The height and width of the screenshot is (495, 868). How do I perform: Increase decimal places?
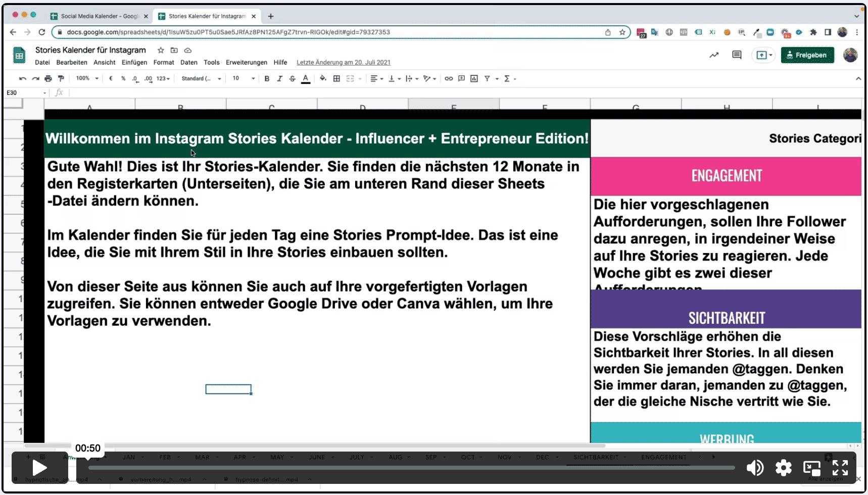coord(148,79)
